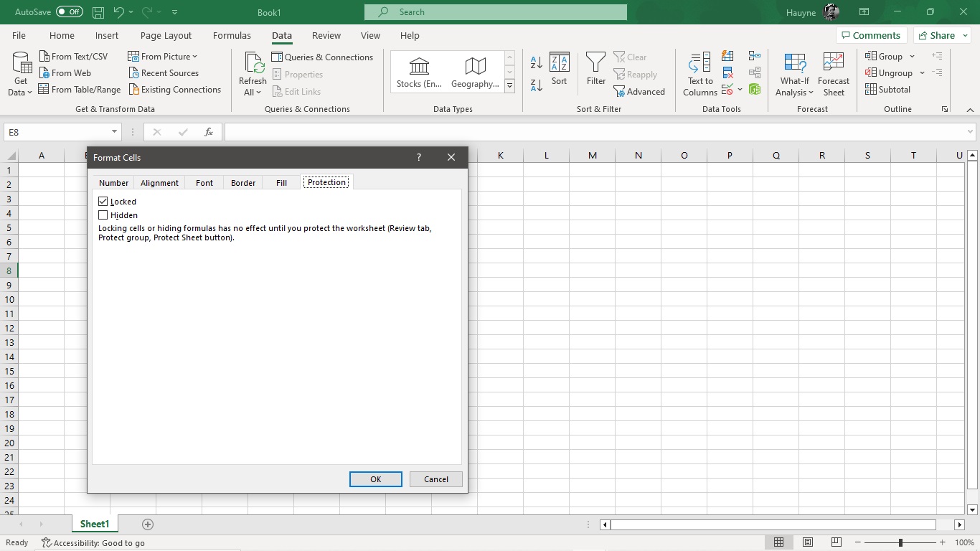Open Advanced filter options
This screenshot has width=980, height=551.
[x=639, y=91]
